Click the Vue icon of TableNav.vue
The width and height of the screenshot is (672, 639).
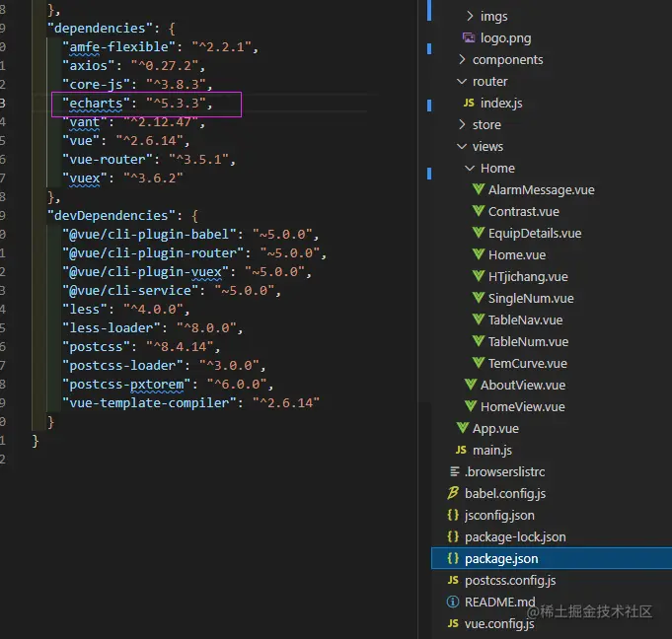click(479, 319)
